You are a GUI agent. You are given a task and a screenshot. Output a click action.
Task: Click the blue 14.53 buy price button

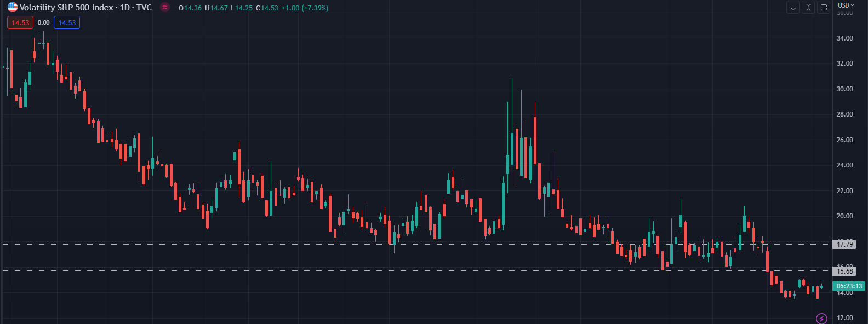(67, 22)
